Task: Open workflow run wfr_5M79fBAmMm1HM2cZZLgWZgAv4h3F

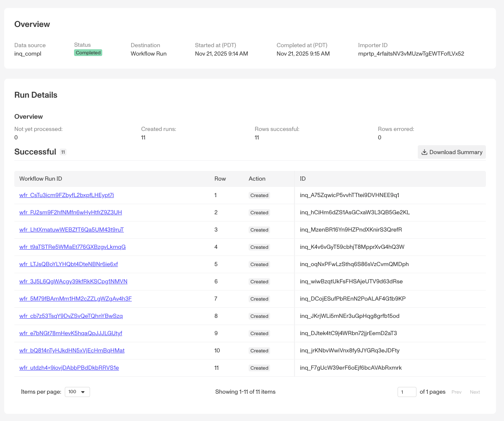Action: click(x=75, y=299)
